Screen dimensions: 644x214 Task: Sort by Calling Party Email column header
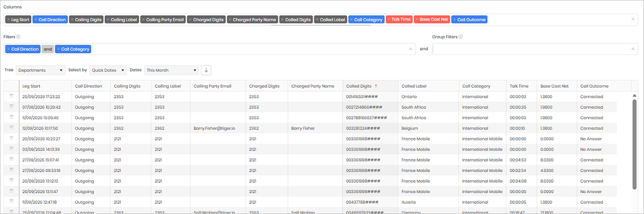point(218,86)
